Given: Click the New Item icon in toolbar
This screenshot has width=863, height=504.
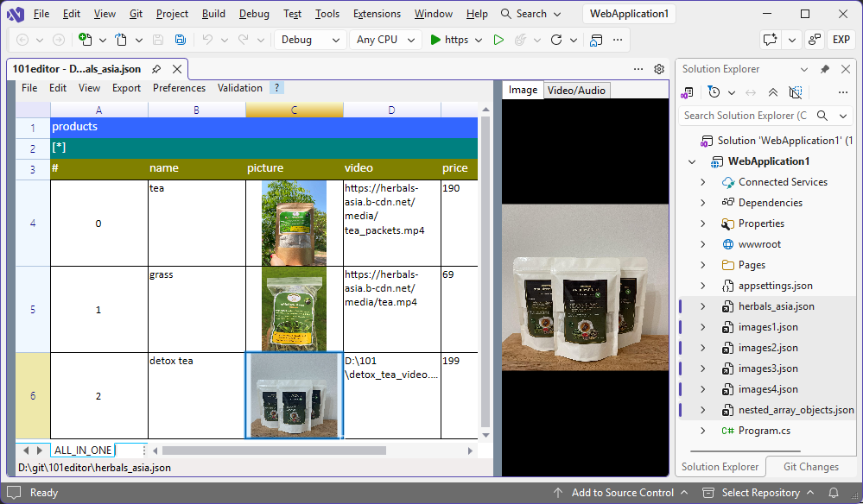Looking at the screenshot, I should click(x=85, y=40).
